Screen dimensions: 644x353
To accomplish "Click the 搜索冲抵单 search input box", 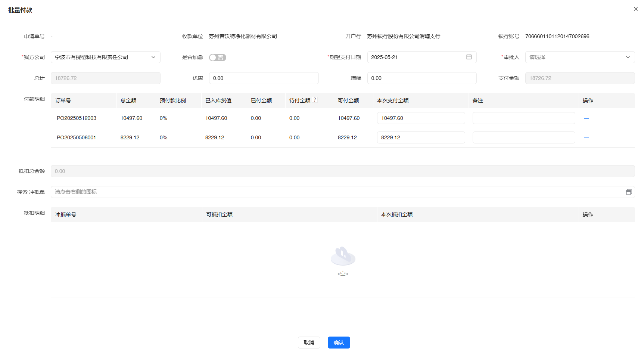I will click(x=299, y=192).
